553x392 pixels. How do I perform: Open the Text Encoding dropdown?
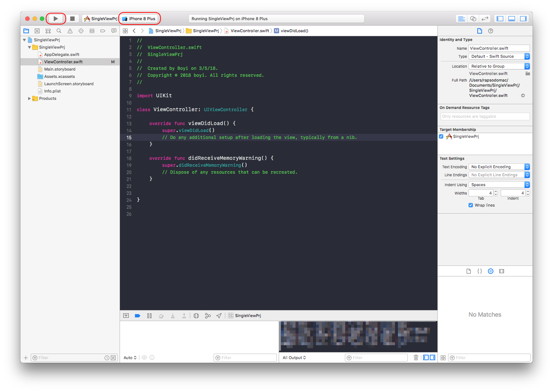(499, 167)
